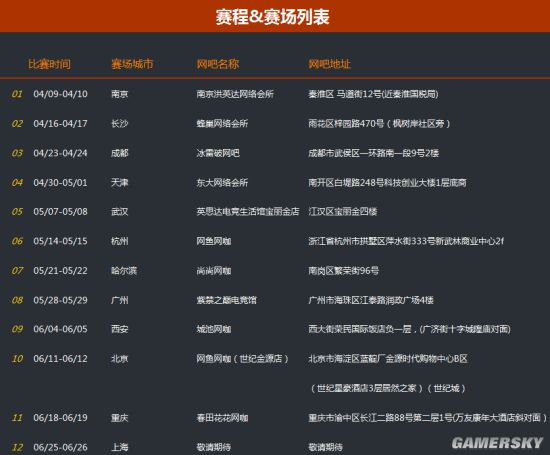Select the city 杭州
This screenshot has width=550, height=455.
[x=120, y=241]
